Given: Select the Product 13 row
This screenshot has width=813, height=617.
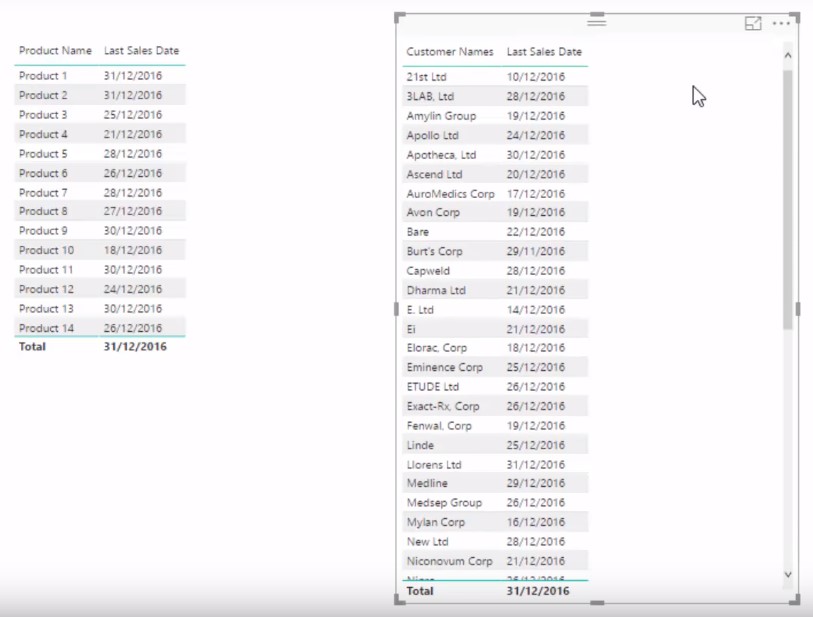Looking at the screenshot, I should (100, 309).
